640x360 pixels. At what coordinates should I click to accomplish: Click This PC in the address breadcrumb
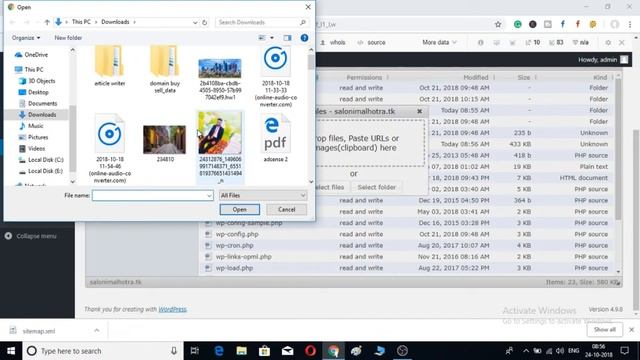pos(81,22)
